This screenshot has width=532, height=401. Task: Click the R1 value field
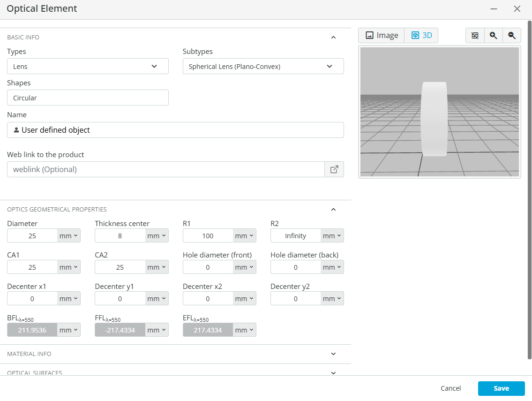pyautogui.click(x=208, y=235)
